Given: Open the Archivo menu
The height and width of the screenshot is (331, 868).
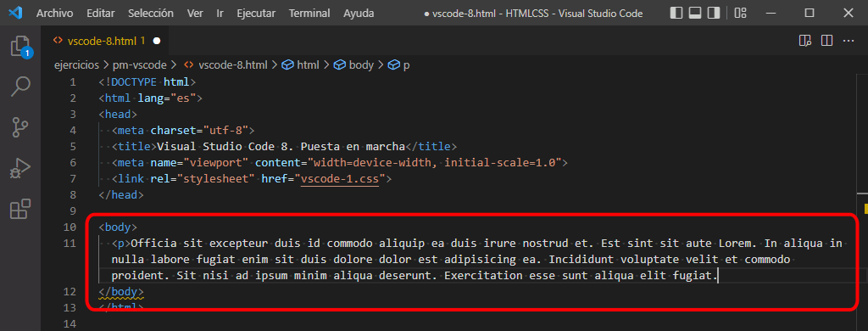Looking at the screenshot, I should 55,13.
